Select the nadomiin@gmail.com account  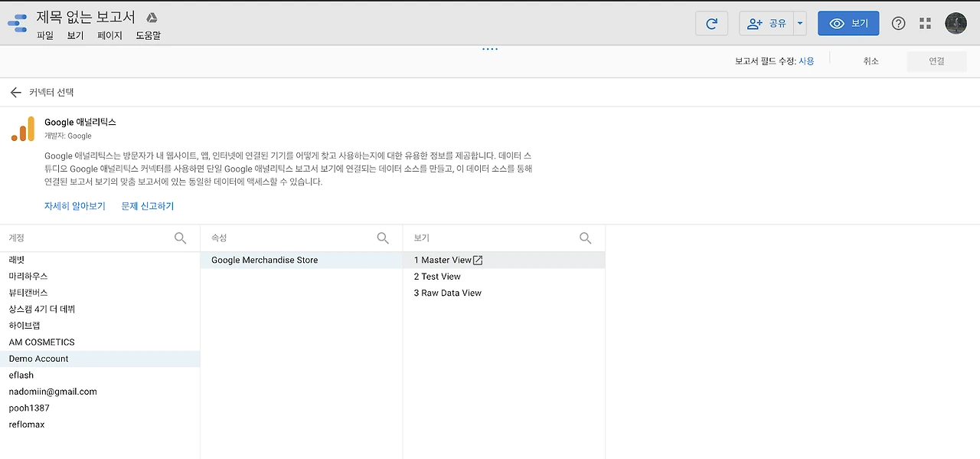point(100,392)
